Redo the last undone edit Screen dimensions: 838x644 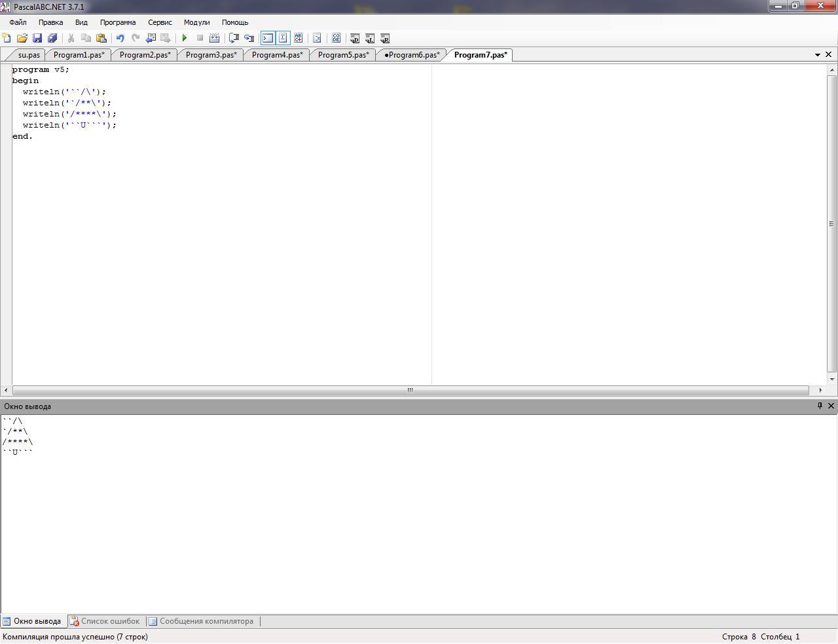pyautogui.click(x=136, y=38)
